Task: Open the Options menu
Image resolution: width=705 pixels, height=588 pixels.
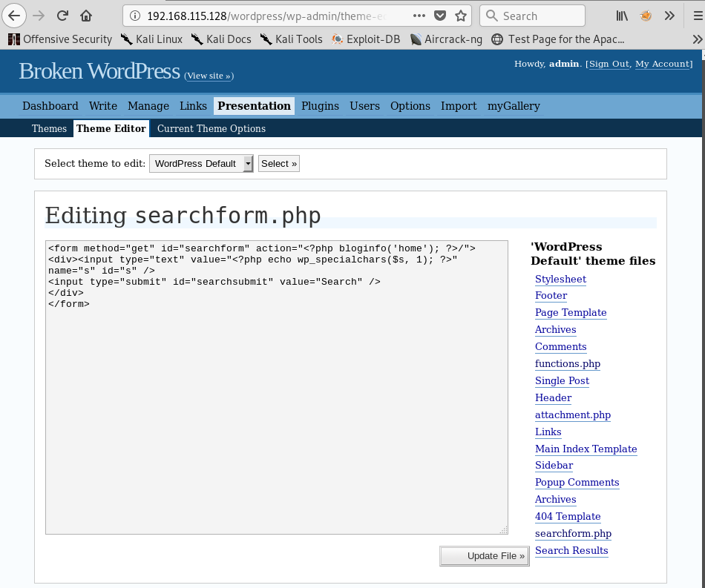Action: pyautogui.click(x=410, y=106)
